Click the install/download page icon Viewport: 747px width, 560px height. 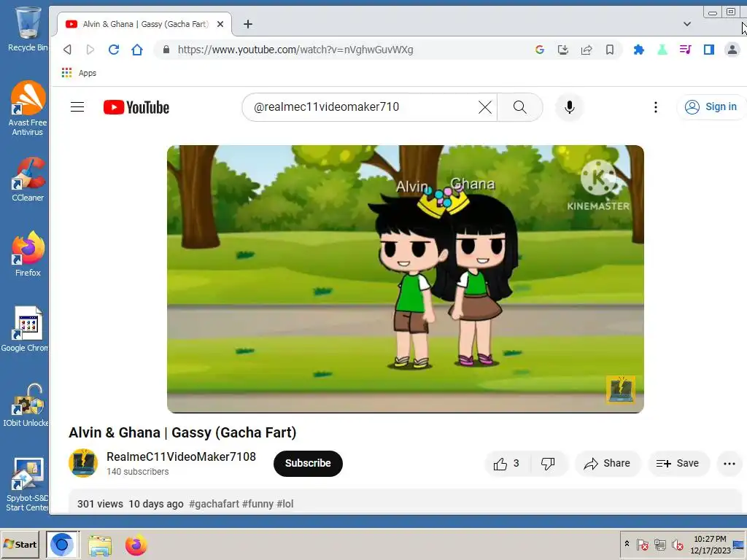[x=563, y=50]
